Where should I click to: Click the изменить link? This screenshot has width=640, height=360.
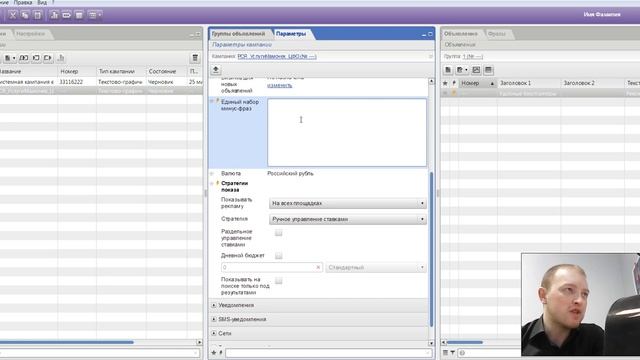click(x=280, y=85)
